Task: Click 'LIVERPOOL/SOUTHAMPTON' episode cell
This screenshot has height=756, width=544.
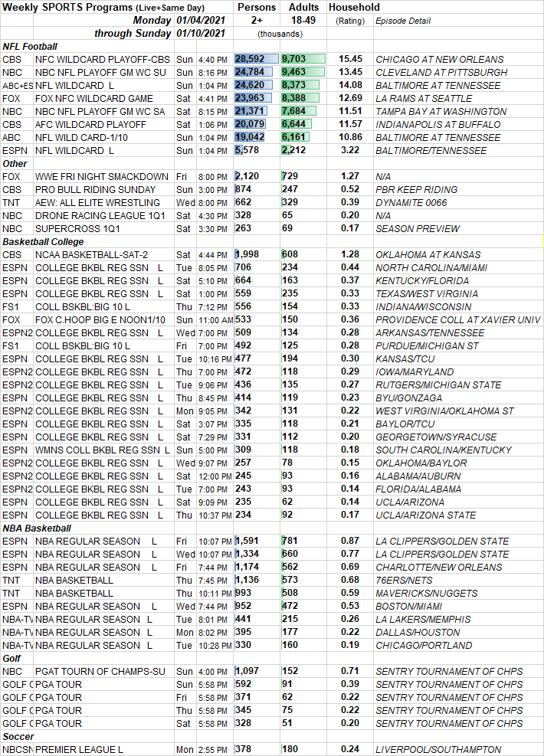Action: (x=438, y=749)
